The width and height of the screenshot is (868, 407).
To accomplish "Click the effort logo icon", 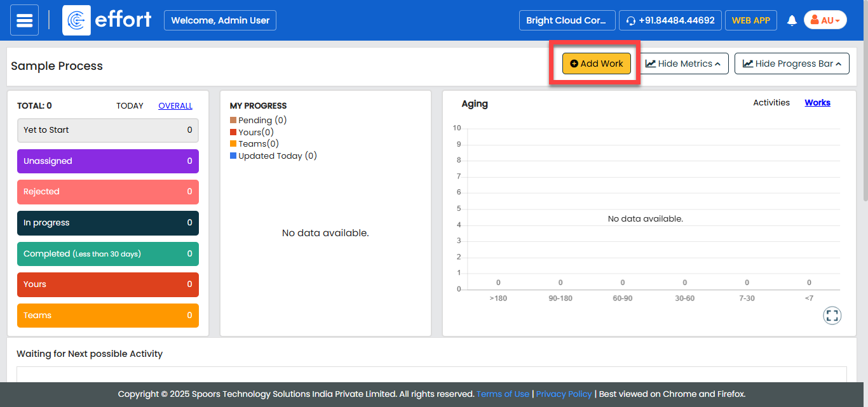I will coord(76,20).
